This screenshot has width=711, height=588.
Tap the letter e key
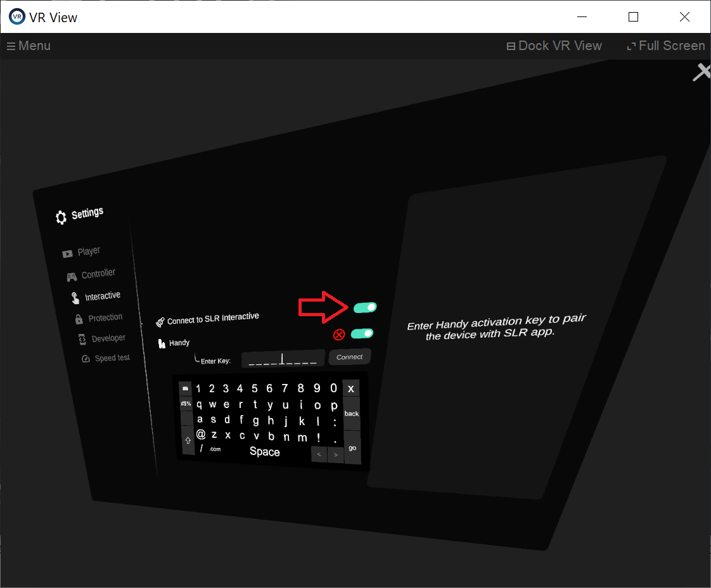(226, 404)
